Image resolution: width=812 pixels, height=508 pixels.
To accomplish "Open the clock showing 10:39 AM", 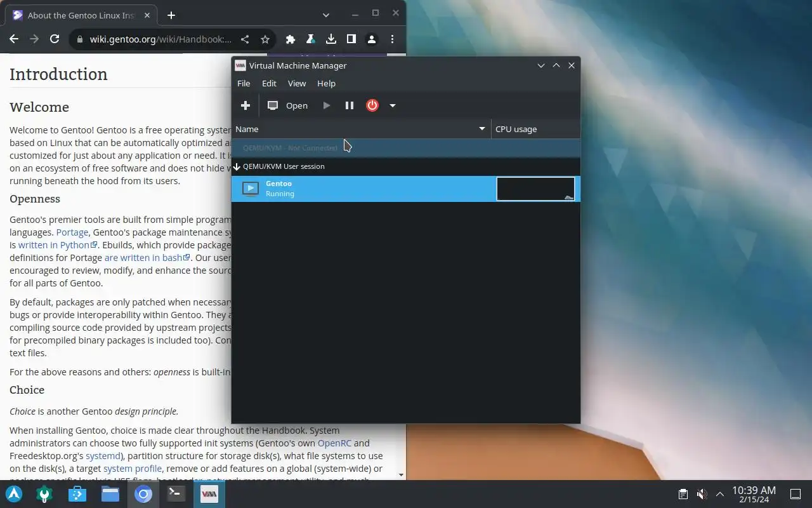I will click(754, 494).
